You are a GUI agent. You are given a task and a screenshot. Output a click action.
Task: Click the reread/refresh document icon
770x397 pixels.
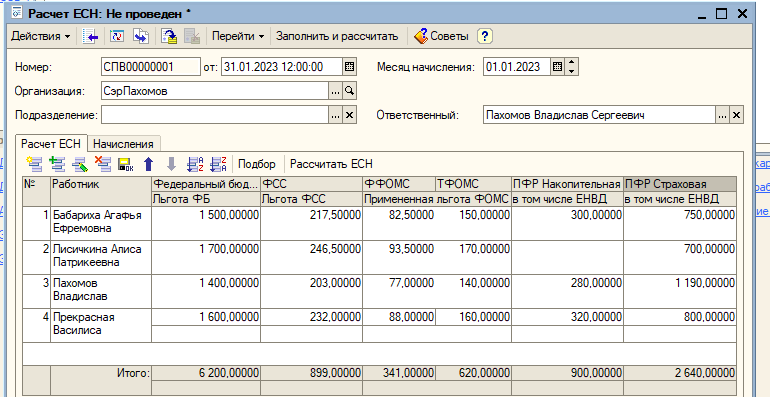[x=117, y=36]
